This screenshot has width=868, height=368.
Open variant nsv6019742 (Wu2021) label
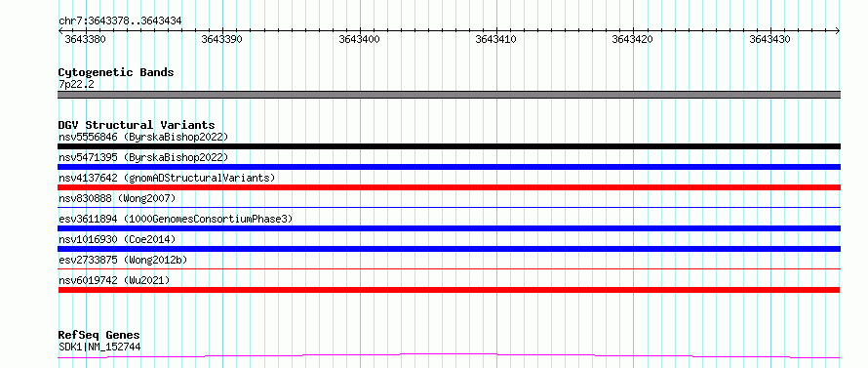(x=114, y=280)
